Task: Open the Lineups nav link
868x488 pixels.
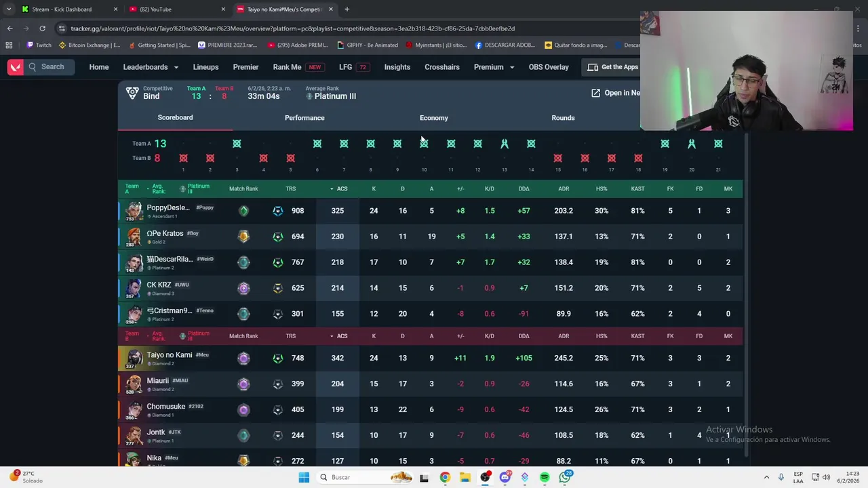Action: [205, 67]
